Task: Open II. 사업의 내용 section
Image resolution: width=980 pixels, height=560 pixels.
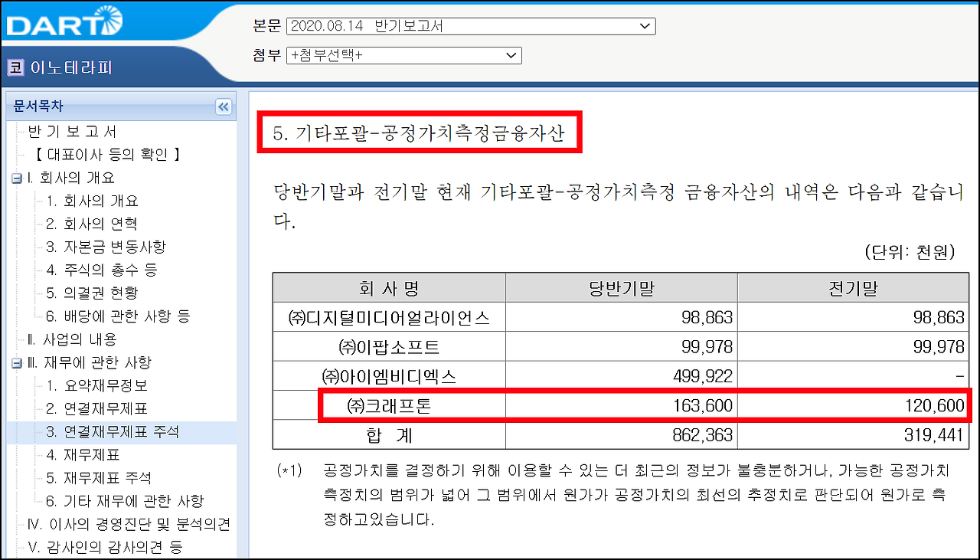Action: (x=71, y=339)
